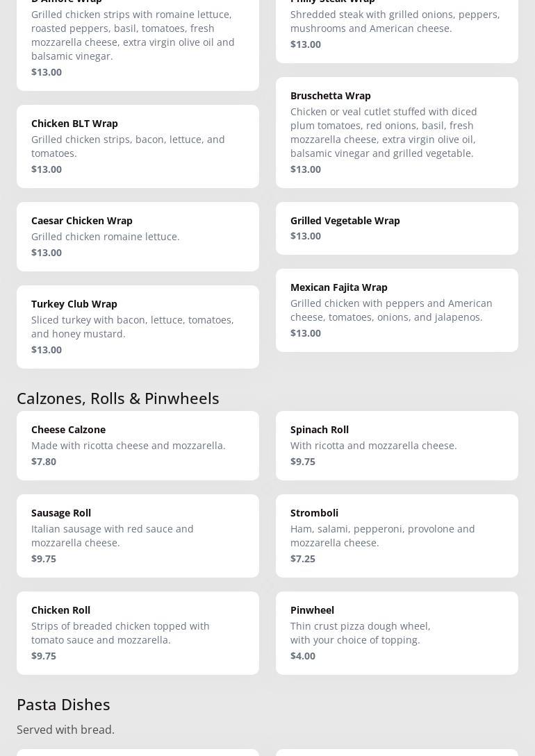Open the Stromboli menu item
Viewport: 535px width, 756px height.
click(x=397, y=535)
